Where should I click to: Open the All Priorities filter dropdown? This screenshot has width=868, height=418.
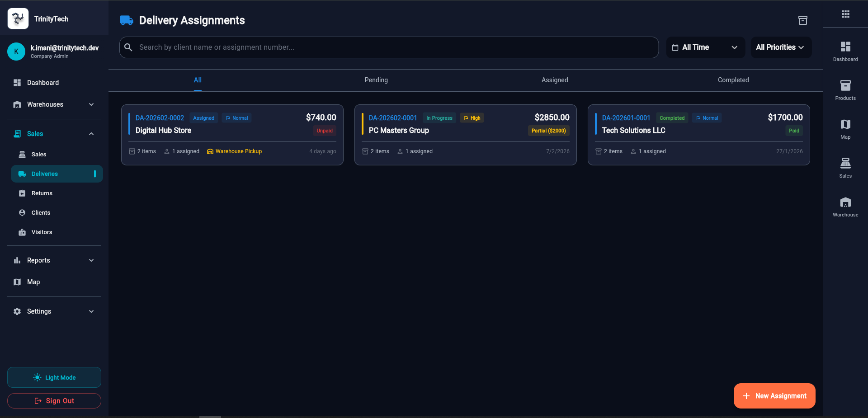coord(780,47)
